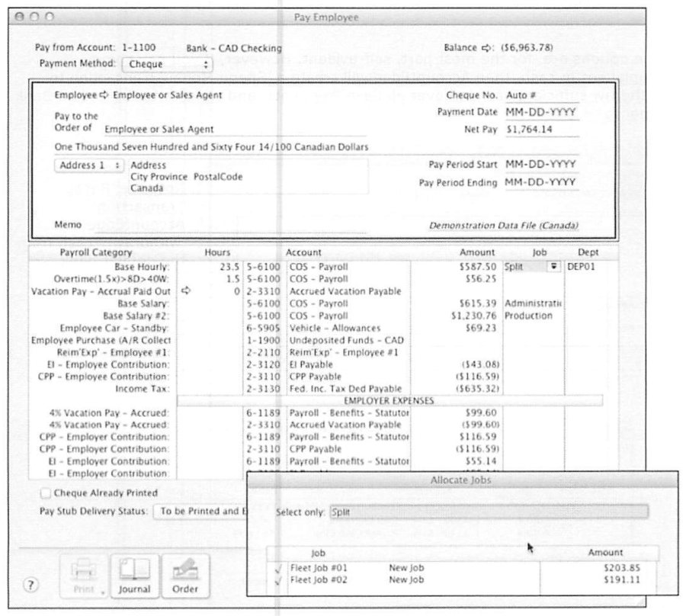Click the Accrued Vacation Payable account for Vacation Pay - Accrual Paid Out

coord(345,291)
